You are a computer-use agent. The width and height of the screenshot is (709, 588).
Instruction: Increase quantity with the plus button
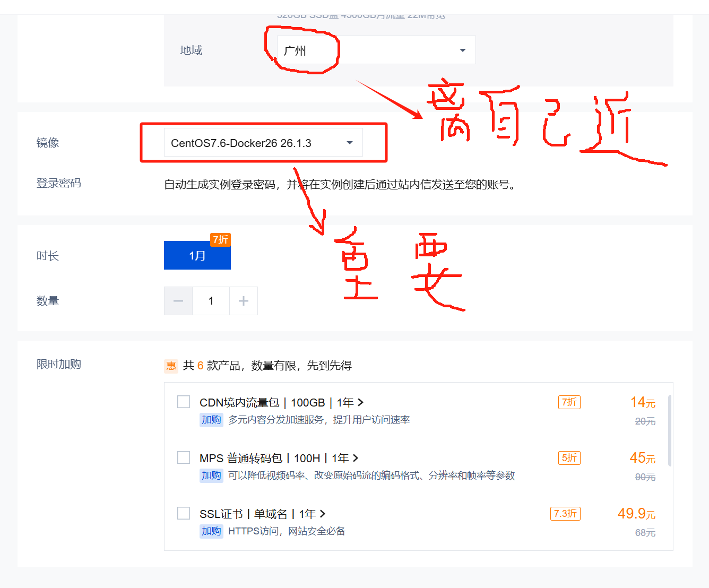[244, 301]
